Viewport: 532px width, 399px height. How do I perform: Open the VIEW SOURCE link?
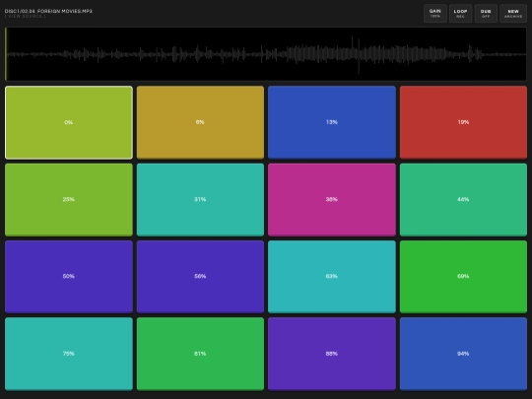click(x=25, y=16)
